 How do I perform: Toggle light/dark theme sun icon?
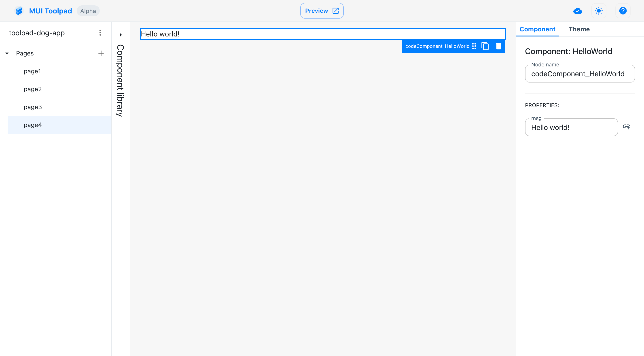599,11
